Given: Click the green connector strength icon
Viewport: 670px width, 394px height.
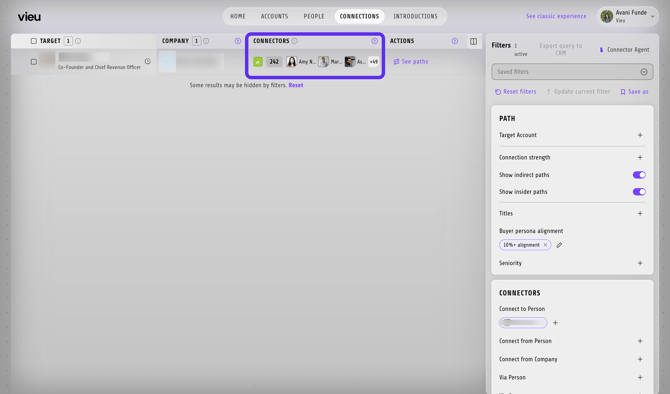Looking at the screenshot, I should tap(258, 62).
